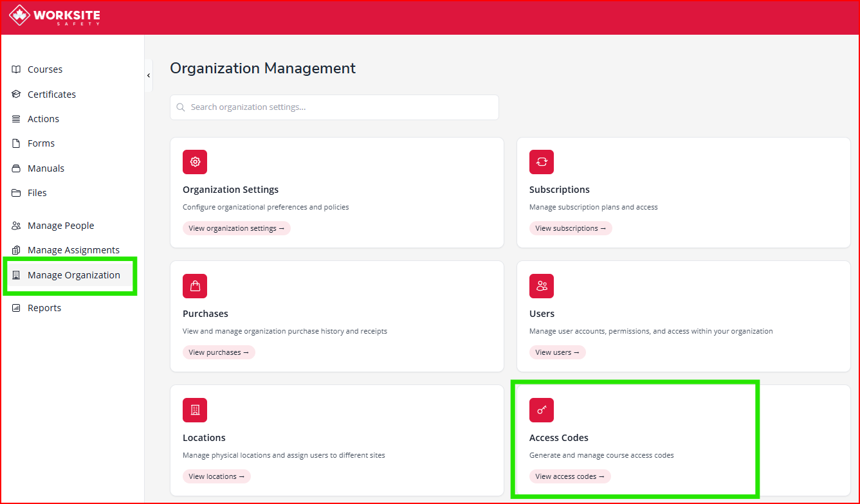The height and width of the screenshot is (504, 860).
Task: Open Reports in the sidebar
Action: (44, 308)
